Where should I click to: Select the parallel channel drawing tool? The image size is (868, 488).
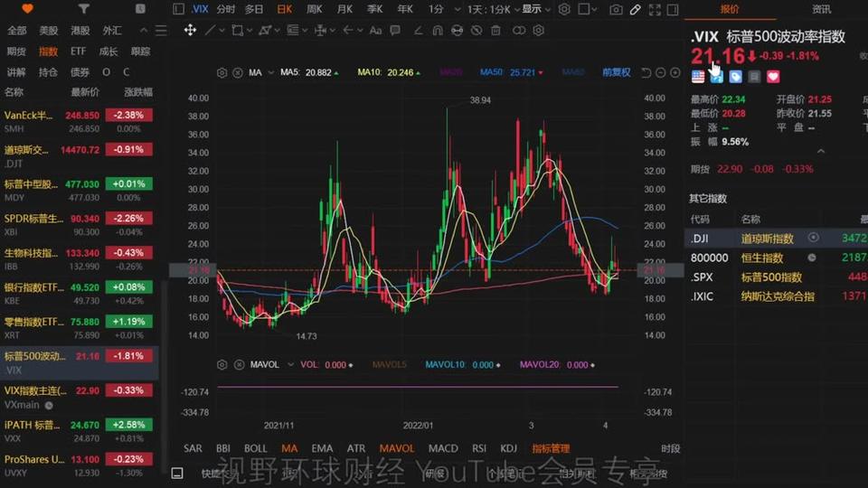coord(265,31)
